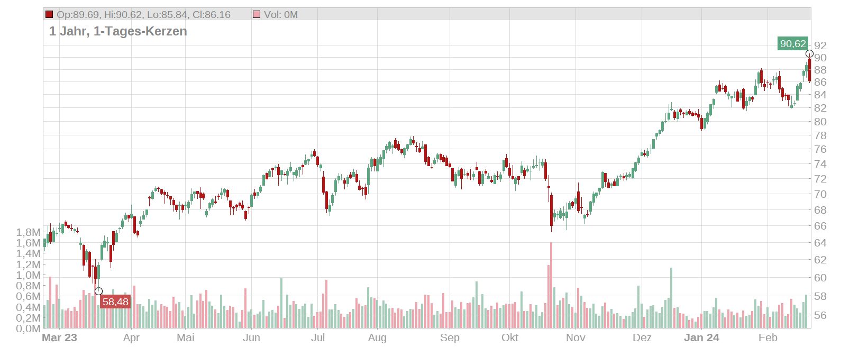Click the 'Mar 23' x-axis label
This screenshot has height=347, width=868.
[59, 338]
